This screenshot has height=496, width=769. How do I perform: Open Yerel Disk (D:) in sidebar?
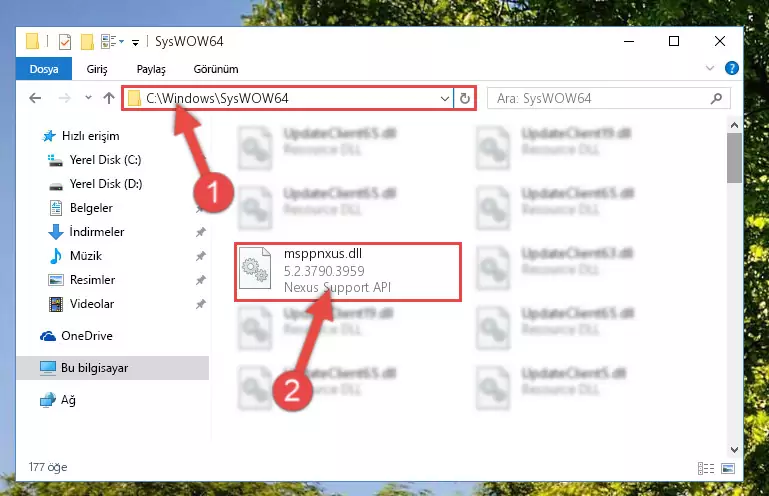[96, 184]
